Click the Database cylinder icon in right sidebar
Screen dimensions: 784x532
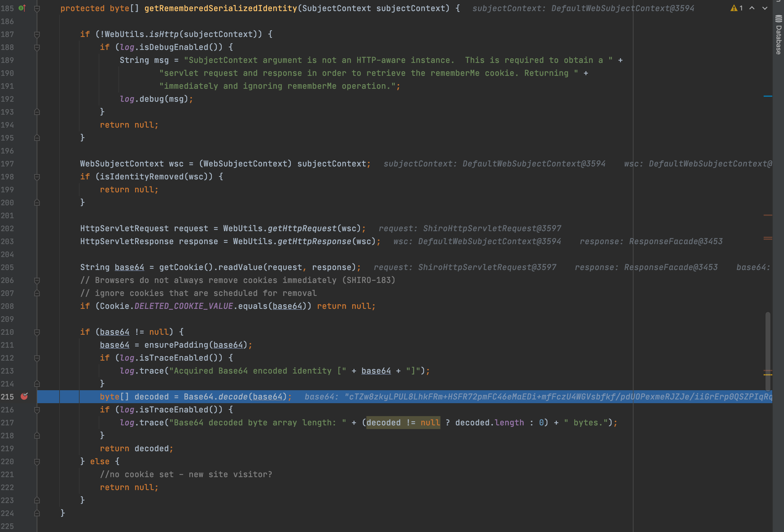click(x=778, y=18)
